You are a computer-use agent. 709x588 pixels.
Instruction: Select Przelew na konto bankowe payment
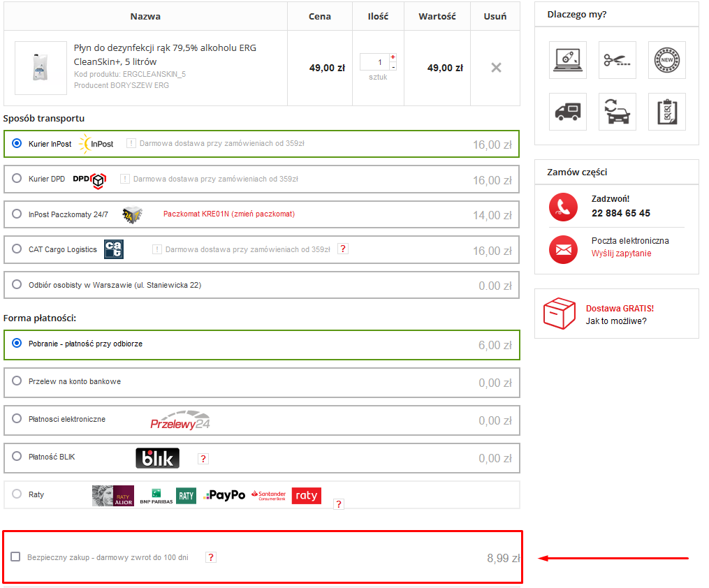tap(17, 381)
